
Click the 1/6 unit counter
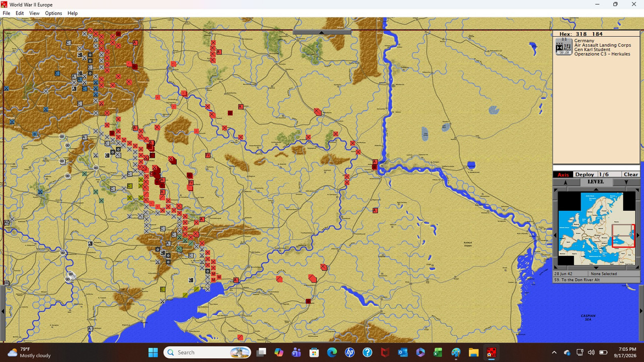click(604, 174)
